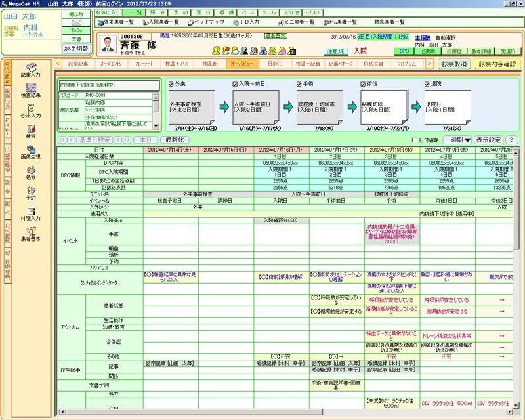
Task: Open 患者基本 sidebar icon
Action: [x=30, y=234]
